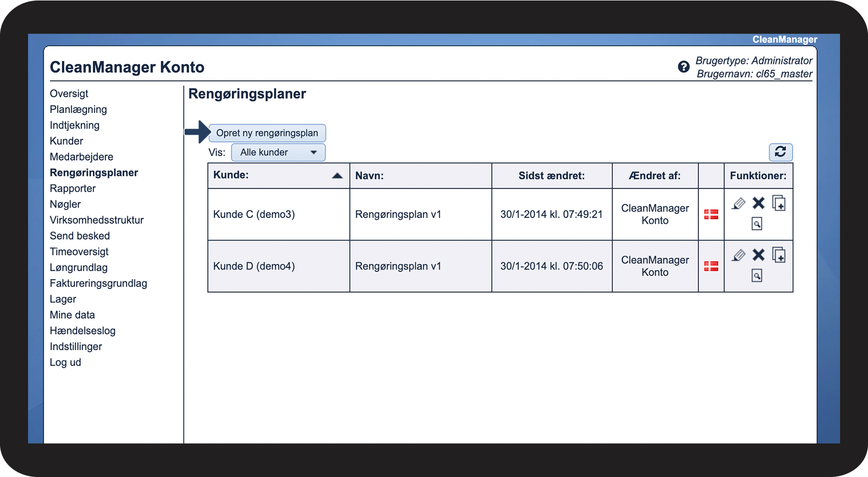Open Virksomhedsstruktur page
868x477 pixels.
point(97,220)
